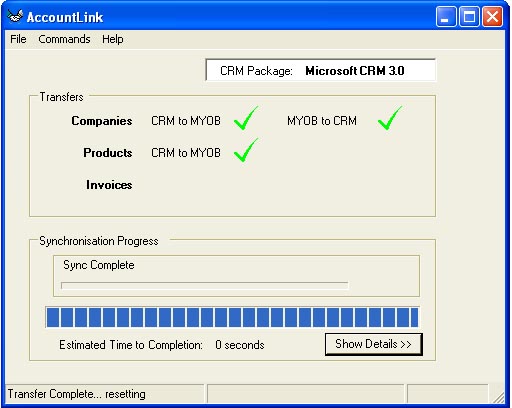Select the Companies transfer label
This screenshot has height=408, width=512.
pyautogui.click(x=102, y=121)
